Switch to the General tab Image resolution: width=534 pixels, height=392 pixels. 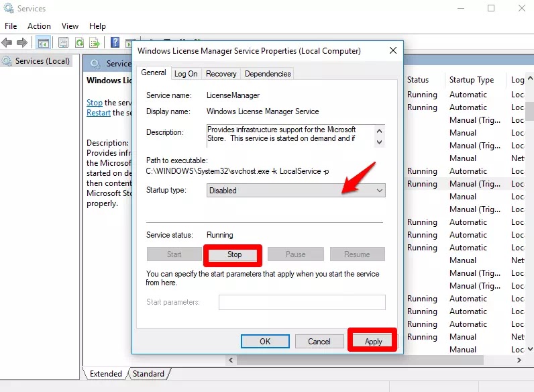pyautogui.click(x=154, y=72)
